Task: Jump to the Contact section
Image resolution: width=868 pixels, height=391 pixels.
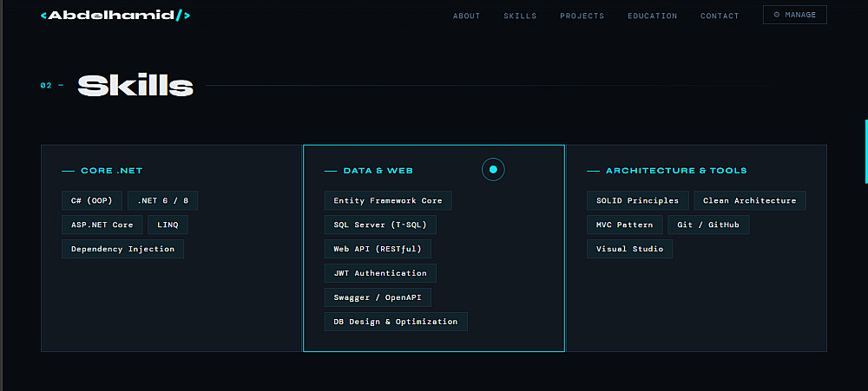Action: click(720, 16)
